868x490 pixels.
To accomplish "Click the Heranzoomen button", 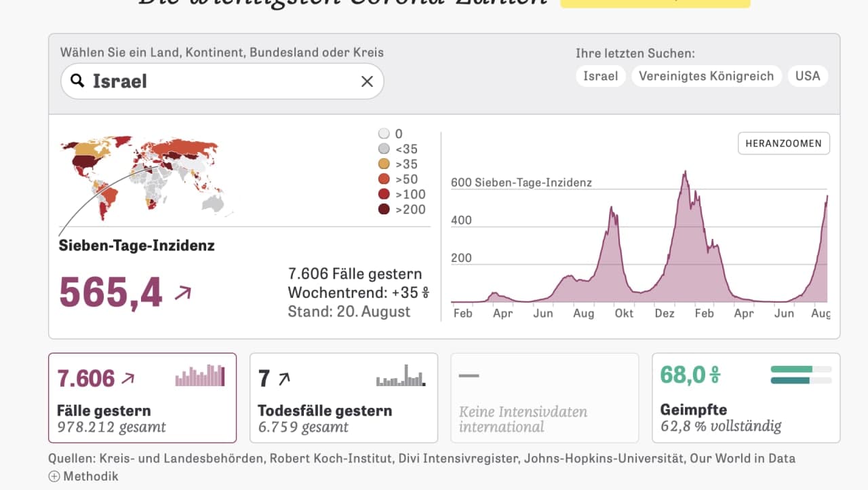I will [783, 143].
